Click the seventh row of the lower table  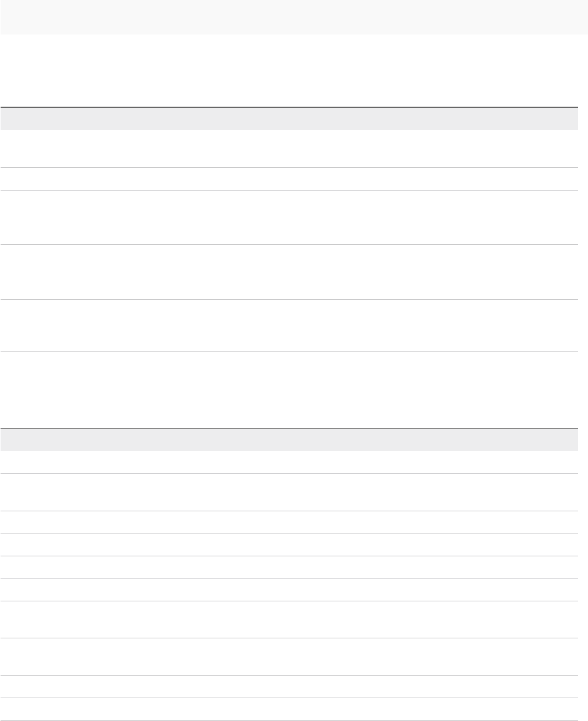click(289, 619)
